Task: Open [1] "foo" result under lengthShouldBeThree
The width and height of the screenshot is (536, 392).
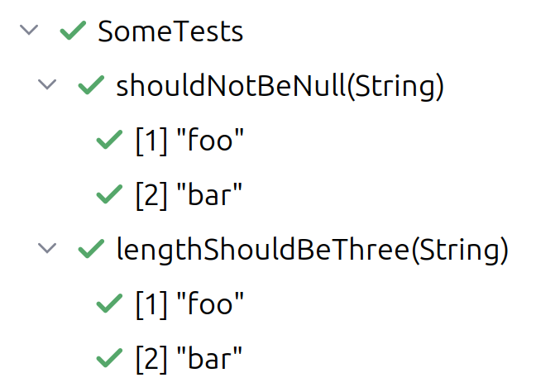Action: [189, 304]
